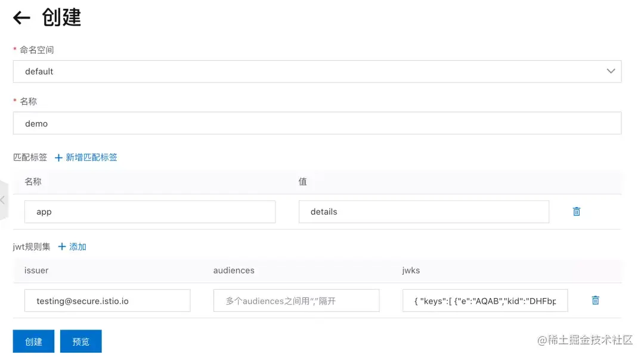The width and height of the screenshot is (644, 357).
Task: Edit the jwks keys input field
Action: coord(485,300)
